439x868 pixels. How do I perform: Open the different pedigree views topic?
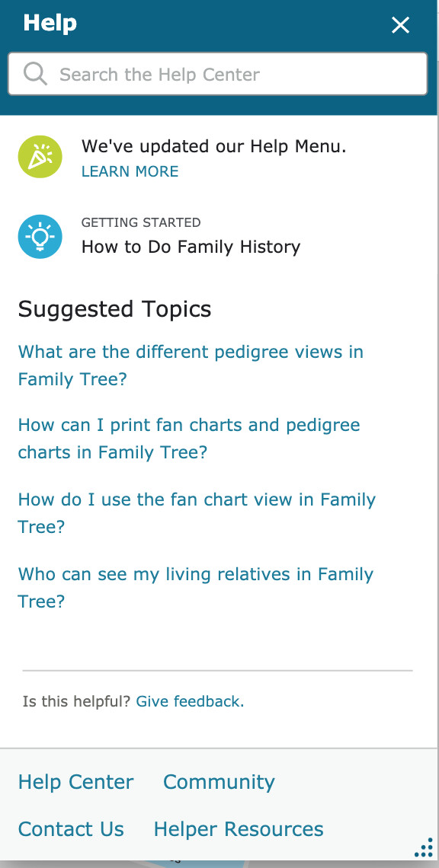(191, 365)
